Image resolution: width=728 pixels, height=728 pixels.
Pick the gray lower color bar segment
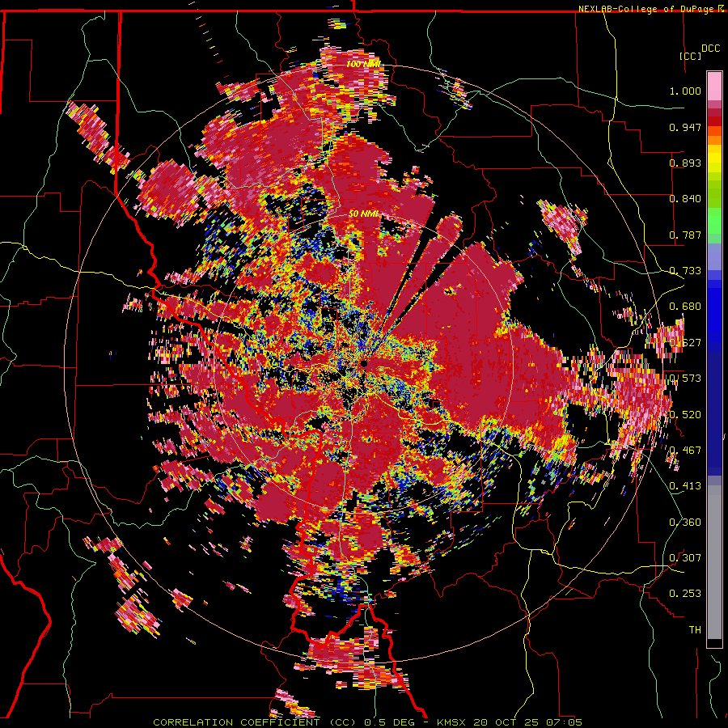pos(714,562)
